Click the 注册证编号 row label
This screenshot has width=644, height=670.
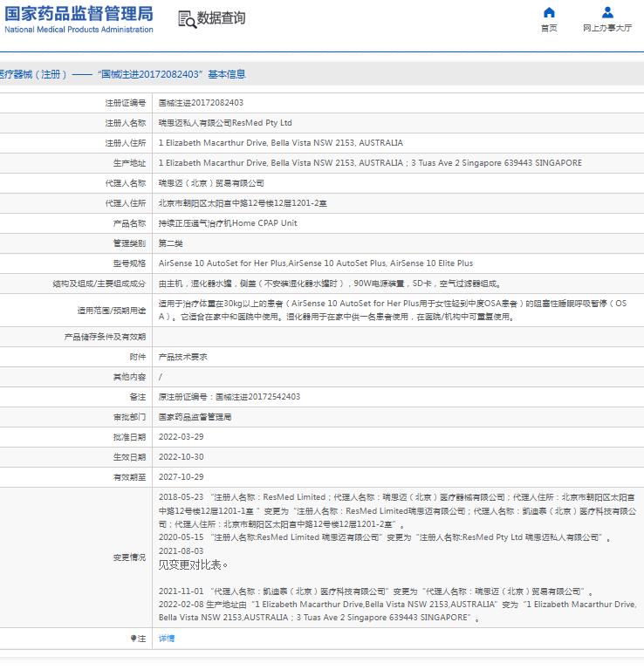[x=126, y=103]
